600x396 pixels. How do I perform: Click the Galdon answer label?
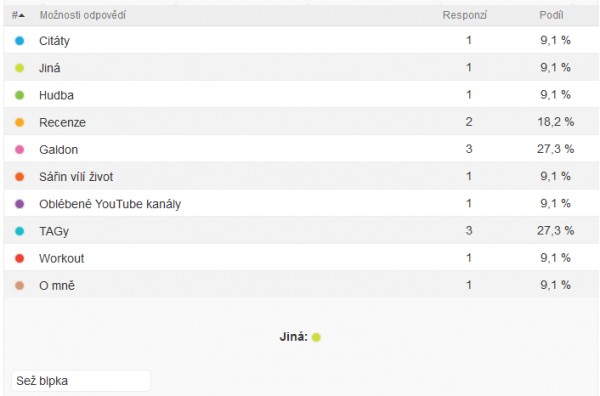[59, 150]
